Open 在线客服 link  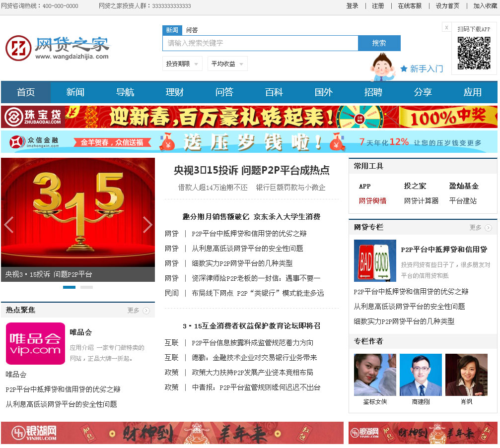pos(410,6)
